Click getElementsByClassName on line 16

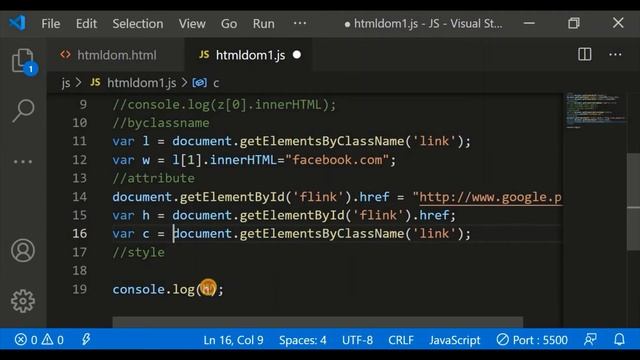(322, 233)
